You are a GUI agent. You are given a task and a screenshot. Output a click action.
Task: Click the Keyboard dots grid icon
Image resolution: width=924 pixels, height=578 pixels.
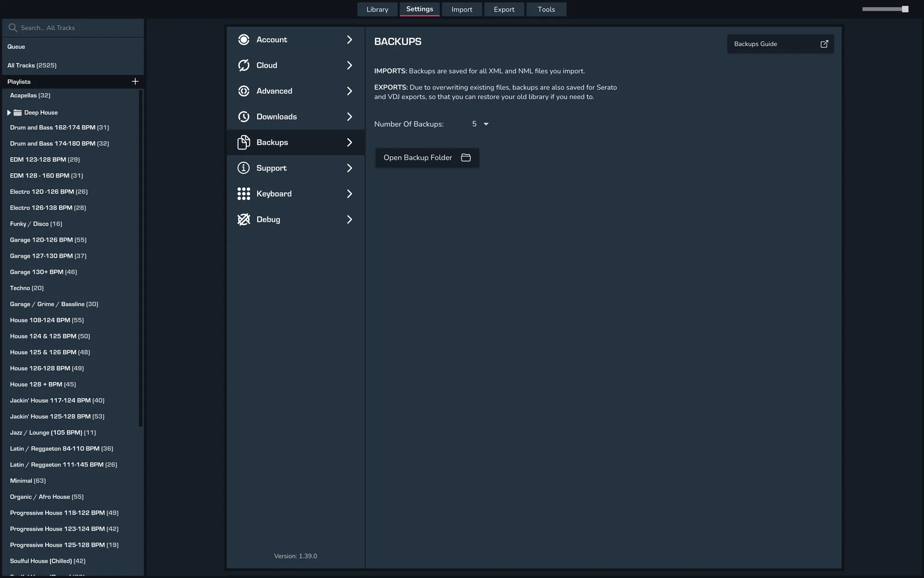(243, 194)
